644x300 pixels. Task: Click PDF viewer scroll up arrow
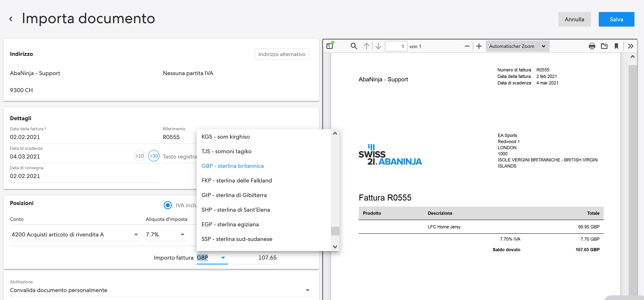(632, 57)
